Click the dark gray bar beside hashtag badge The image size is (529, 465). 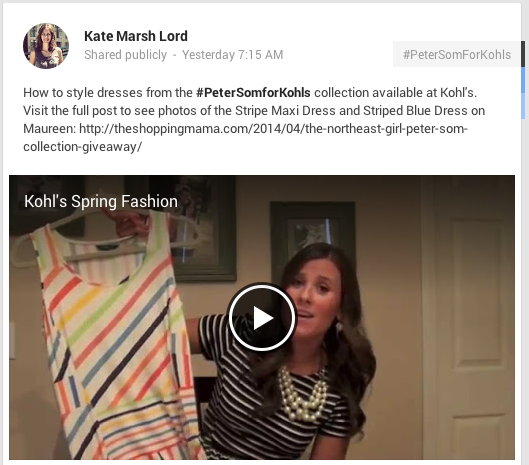[523, 54]
